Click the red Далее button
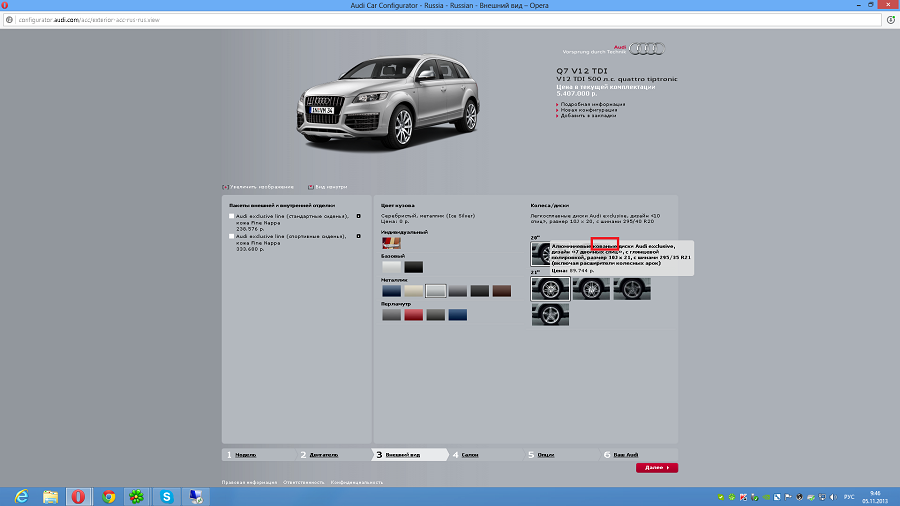Screen dimensions: 900x506 (x=657, y=468)
